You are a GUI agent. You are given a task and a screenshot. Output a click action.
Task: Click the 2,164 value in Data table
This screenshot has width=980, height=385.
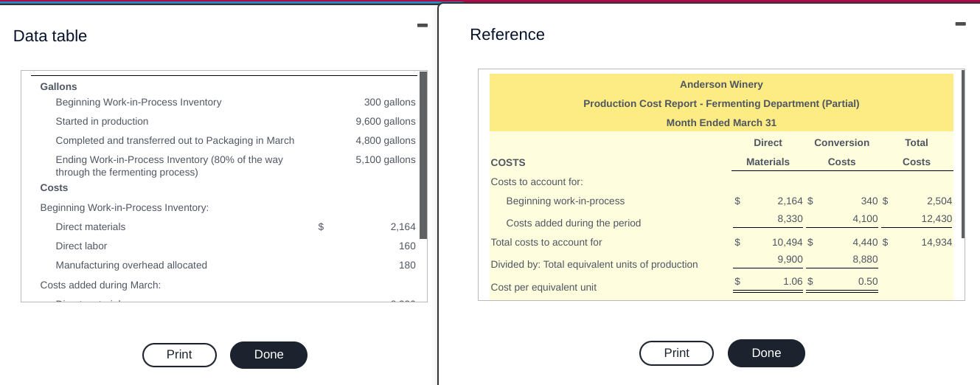[403, 227]
